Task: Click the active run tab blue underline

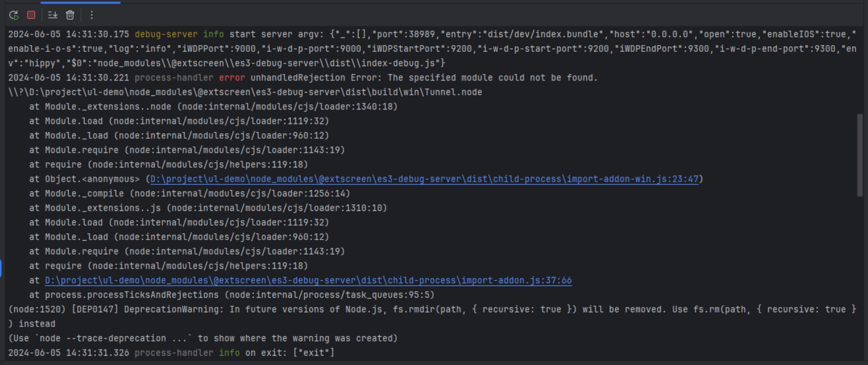Action: [80, 2]
